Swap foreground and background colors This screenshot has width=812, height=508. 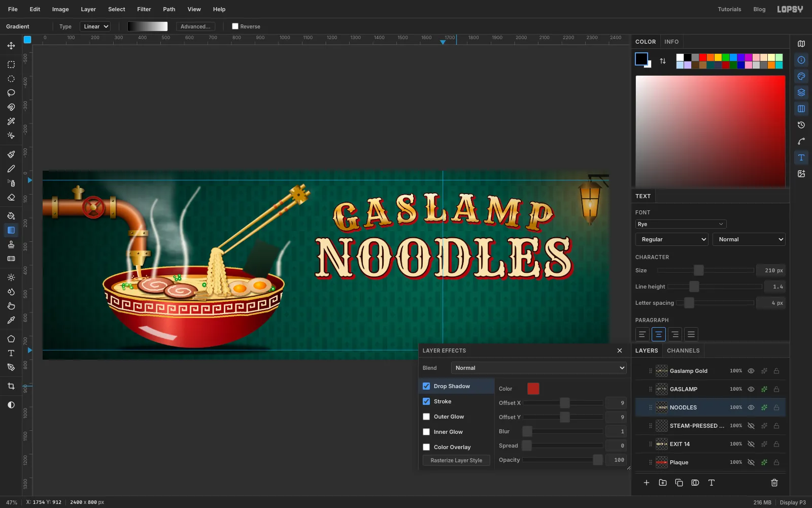(663, 61)
